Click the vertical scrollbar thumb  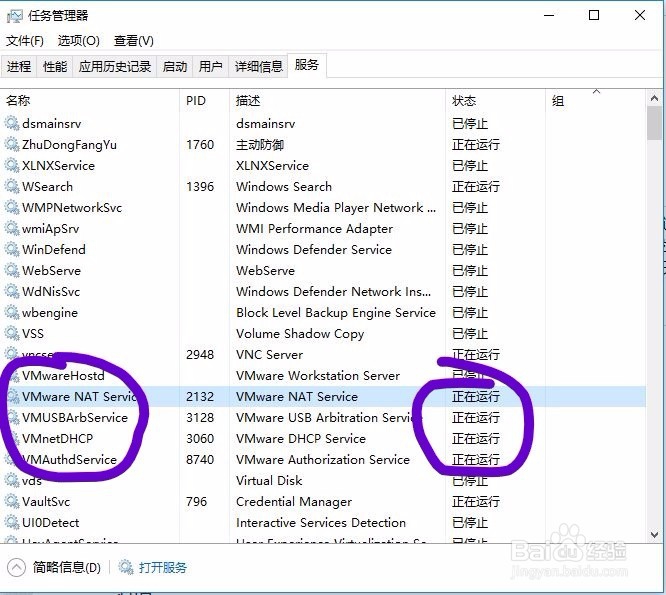654,123
